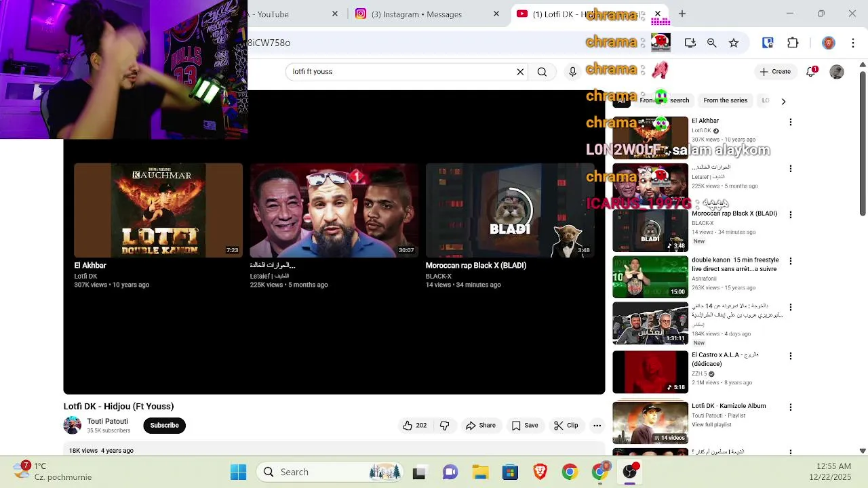
Task: Open Brave rewards icon in toolbar
Action: (829, 43)
